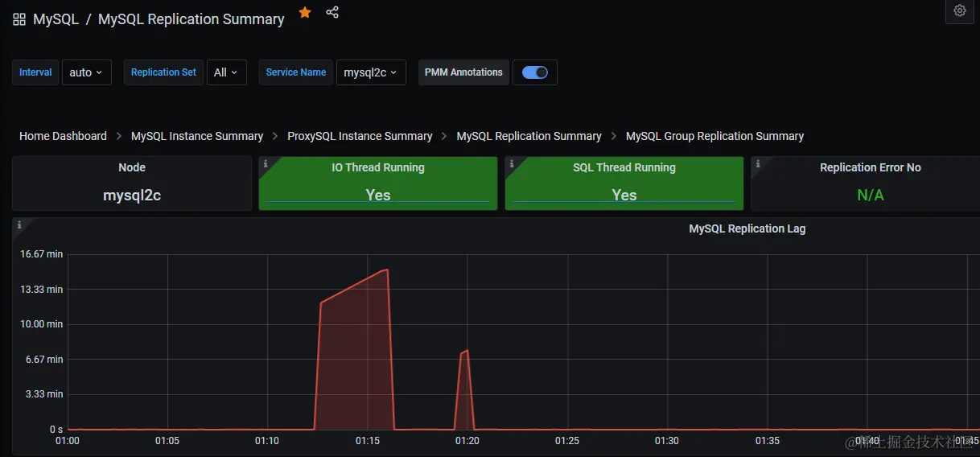Click the Yes value in SQL Thread Running

click(624, 195)
